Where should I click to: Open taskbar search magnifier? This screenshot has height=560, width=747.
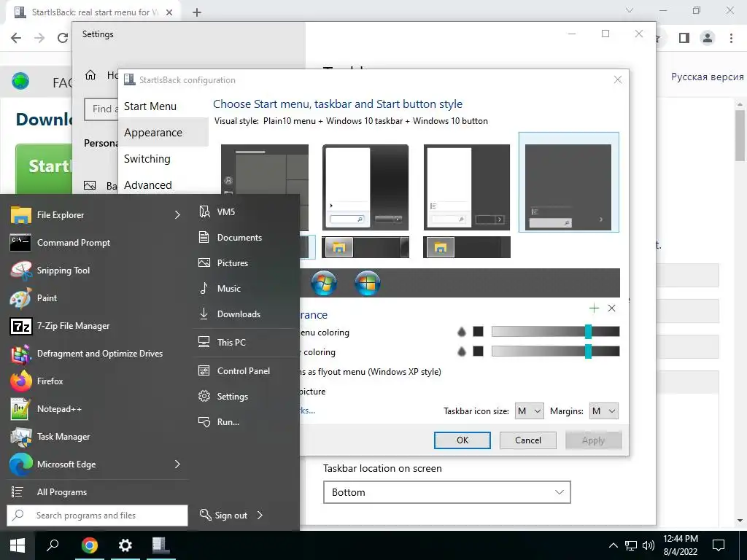pos(53,545)
